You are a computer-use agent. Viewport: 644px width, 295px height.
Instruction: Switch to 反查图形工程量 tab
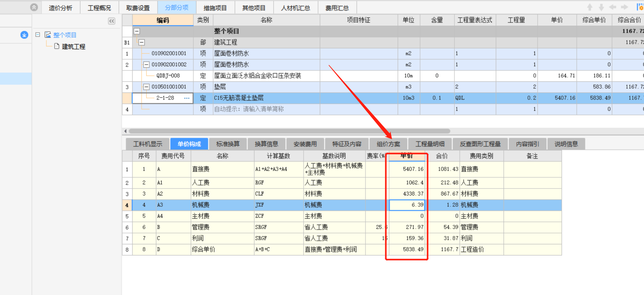click(480, 144)
